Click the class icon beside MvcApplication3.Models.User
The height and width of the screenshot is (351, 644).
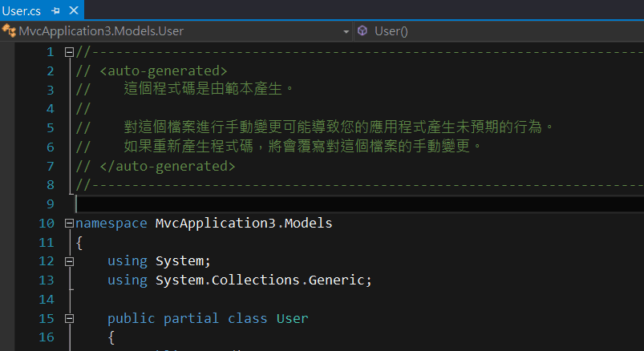pyautogui.click(x=10, y=31)
